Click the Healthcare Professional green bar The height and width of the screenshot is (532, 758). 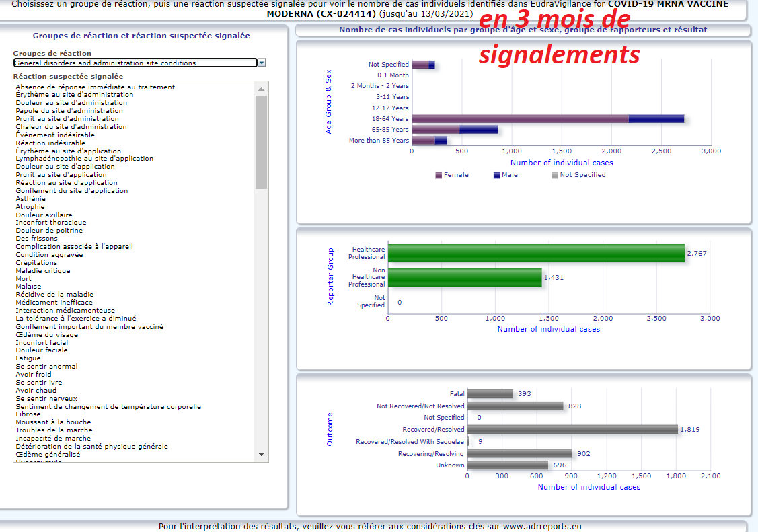tap(535, 253)
